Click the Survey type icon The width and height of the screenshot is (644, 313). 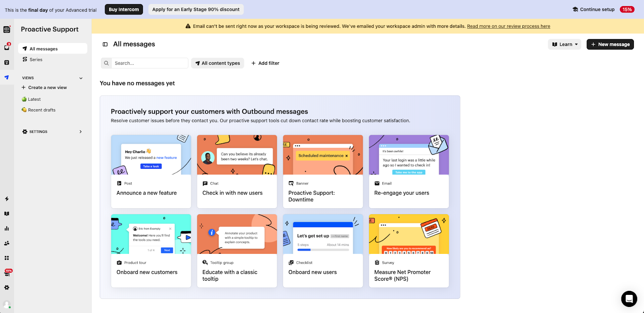pyautogui.click(x=377, y=263)
